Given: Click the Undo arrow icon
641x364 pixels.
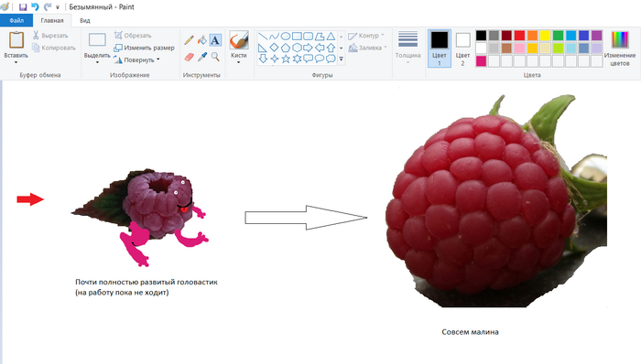Looking at the screenshot, I should 35,7.
